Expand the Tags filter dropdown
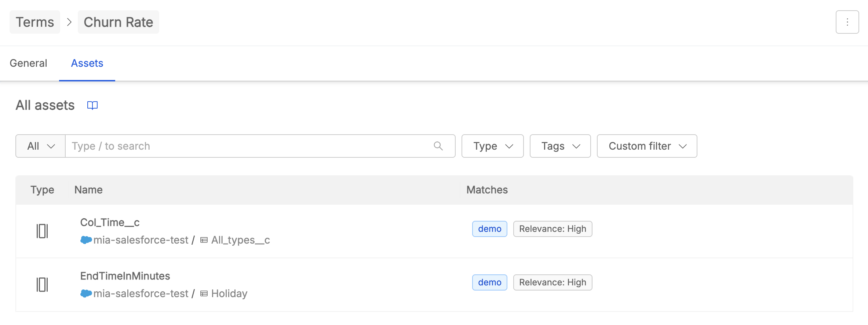The height and width of the screenshot is (325, 868). point(560,146)
